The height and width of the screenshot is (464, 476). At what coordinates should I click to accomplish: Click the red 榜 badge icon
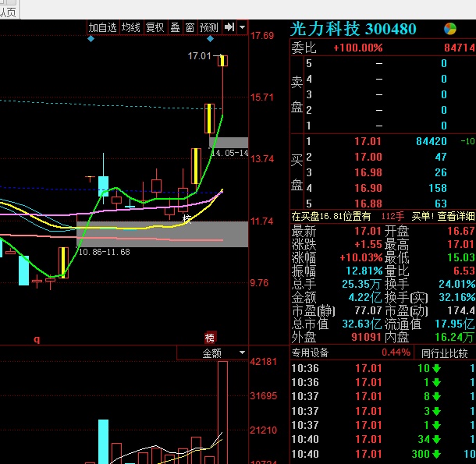(210, 338)
